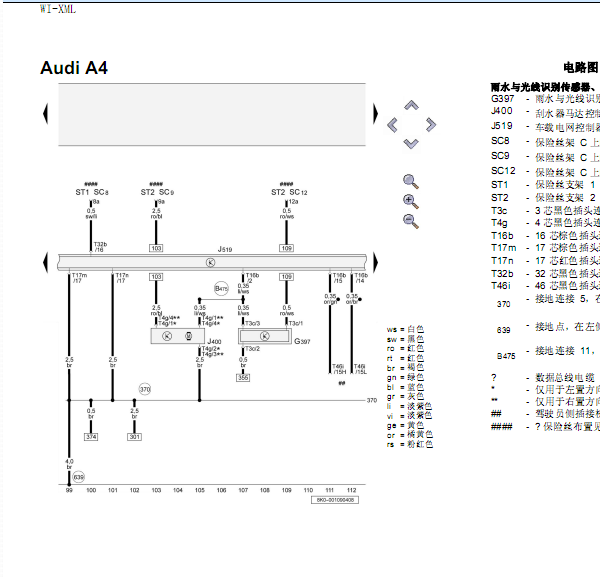This screenshot has height=577, width=600.
Task: Open the boxed 301 track reference
Action: 134,437
